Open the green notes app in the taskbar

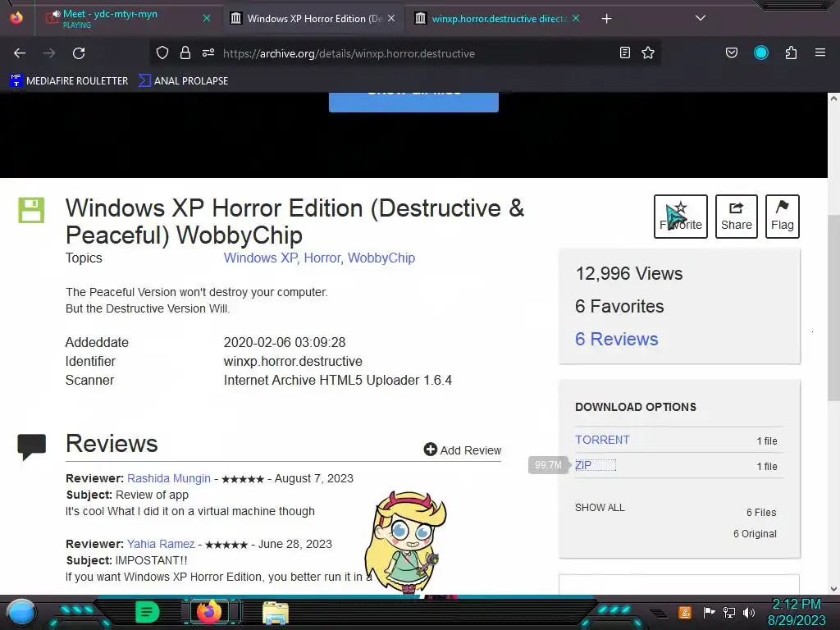point(147,612)
